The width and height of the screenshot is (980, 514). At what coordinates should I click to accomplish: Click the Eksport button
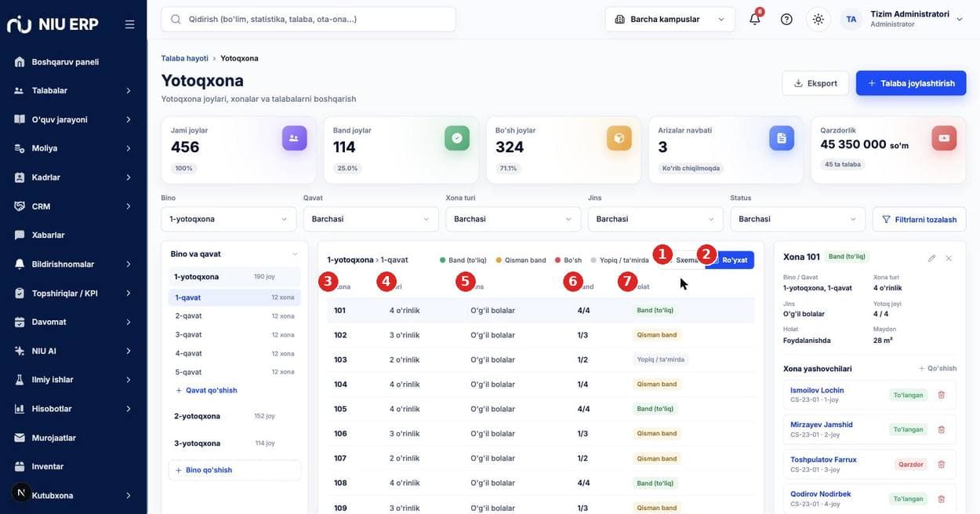coord(815,83)
